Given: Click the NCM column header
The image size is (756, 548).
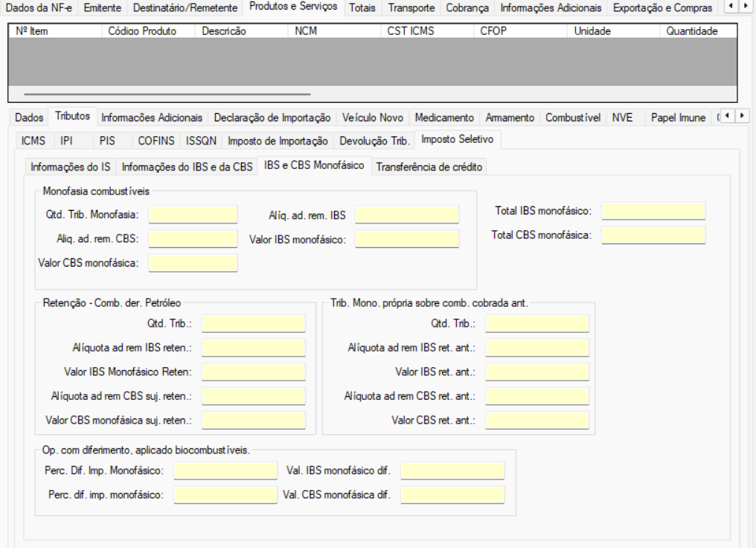Looking at the screenshot, I should click(335, 31).
